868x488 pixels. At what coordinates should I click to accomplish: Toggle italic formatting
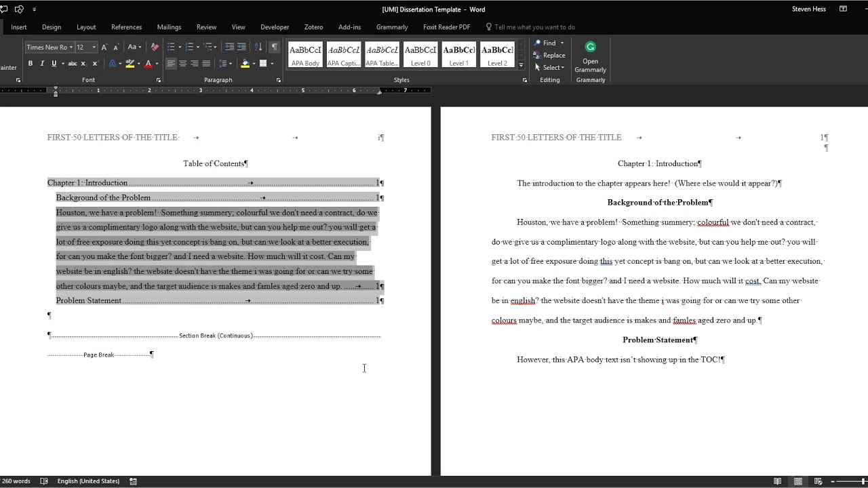(x=42, y=64)
